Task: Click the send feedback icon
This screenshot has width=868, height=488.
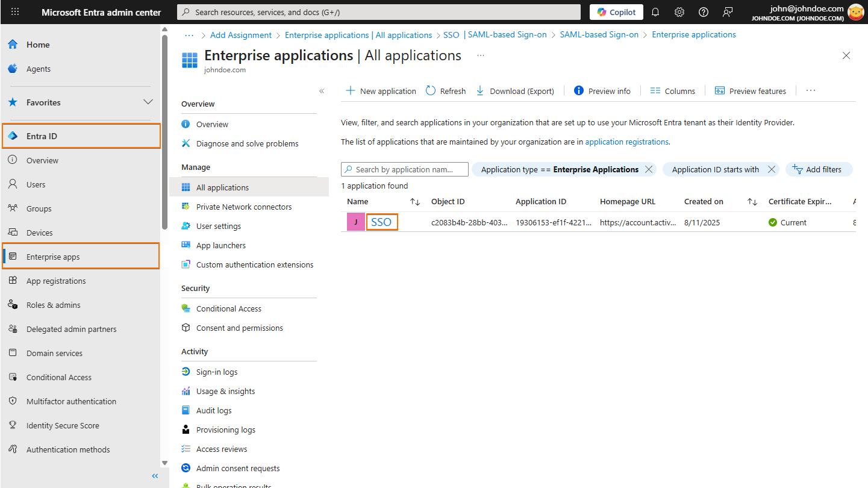Action: tap(728, 12)
